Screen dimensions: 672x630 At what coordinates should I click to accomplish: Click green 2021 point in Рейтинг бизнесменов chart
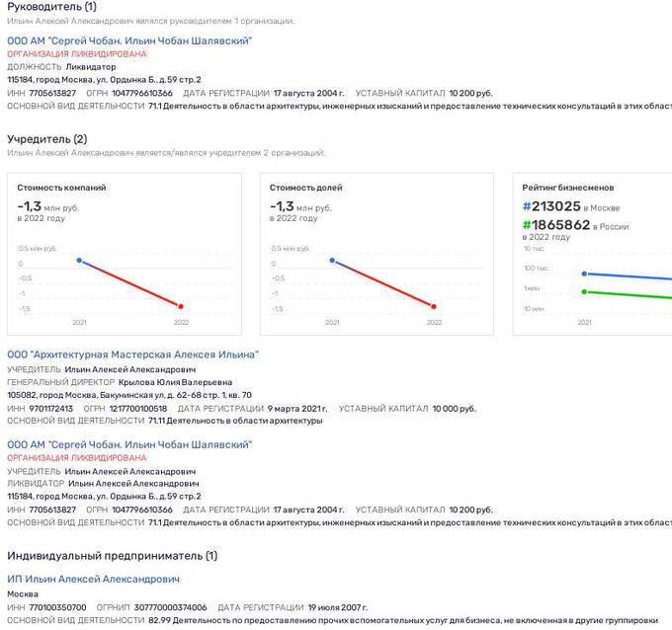coord(584,291)
